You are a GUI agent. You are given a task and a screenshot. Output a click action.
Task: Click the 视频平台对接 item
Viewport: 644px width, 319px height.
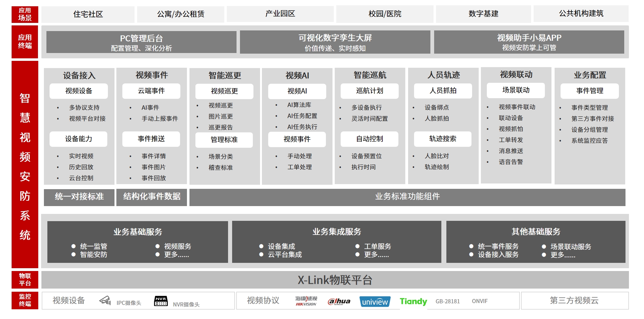coord(88,119)
